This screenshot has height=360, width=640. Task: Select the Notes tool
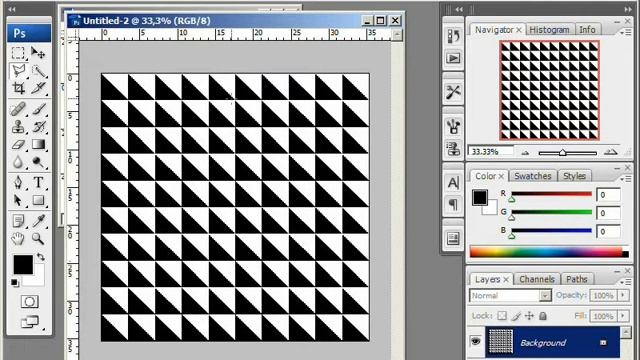point(18,221)
